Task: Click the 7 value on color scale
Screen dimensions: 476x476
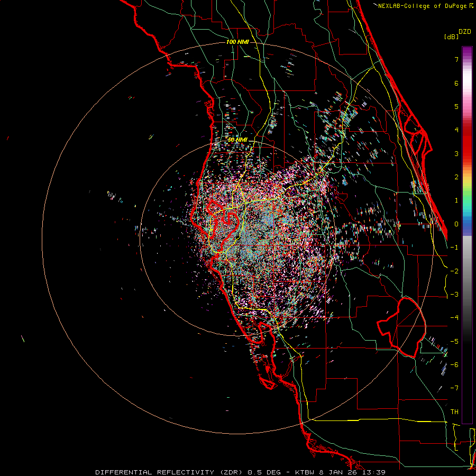Action: tap(456, 60)
